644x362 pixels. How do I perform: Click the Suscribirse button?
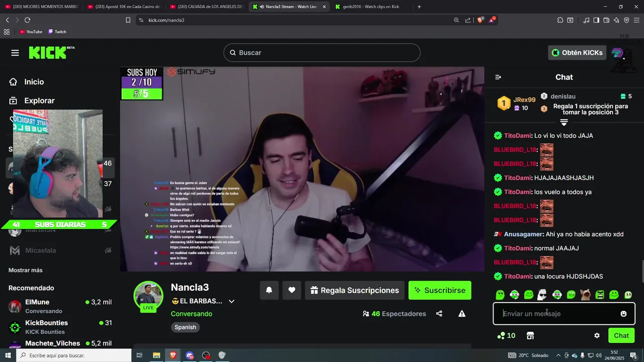(440, 290)
